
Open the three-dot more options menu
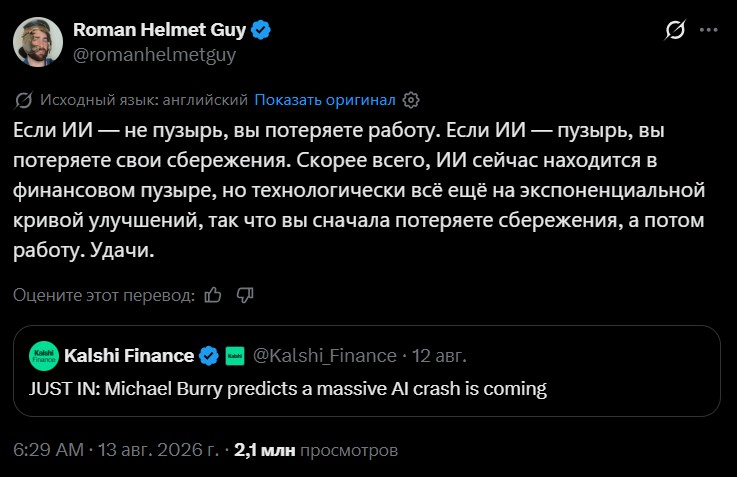point(708,30)
